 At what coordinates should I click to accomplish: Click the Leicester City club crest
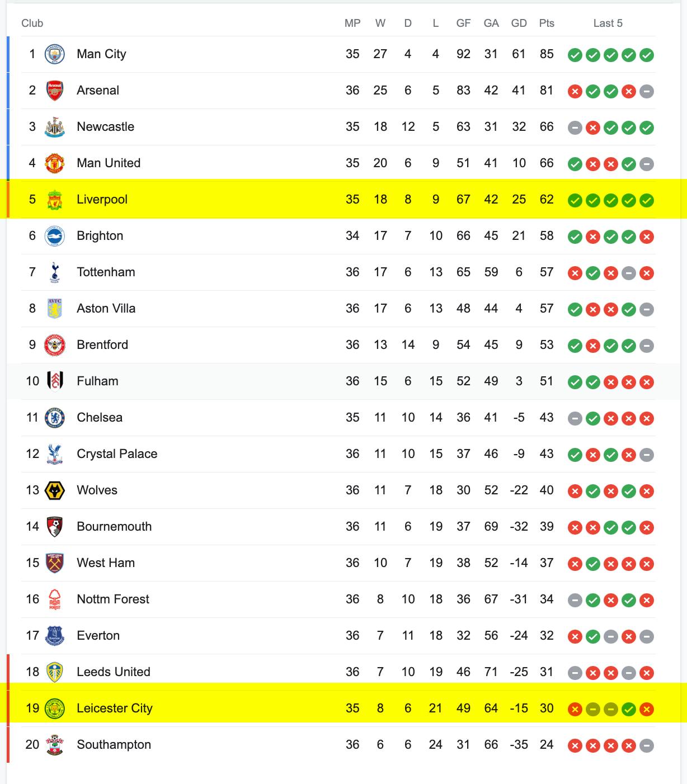[x=55, y=709]
